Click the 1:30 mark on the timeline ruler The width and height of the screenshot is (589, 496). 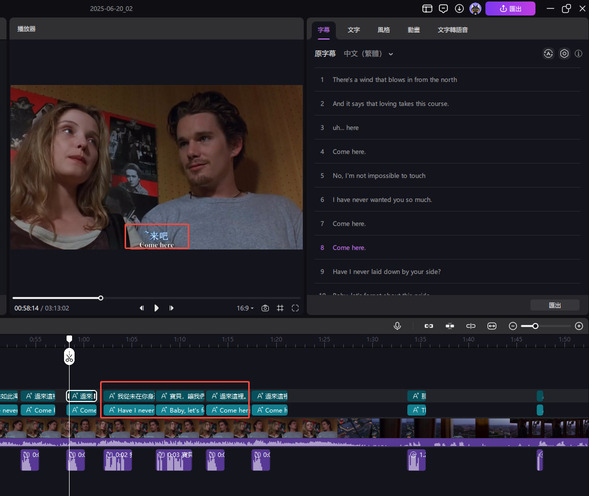click(372, 339)
